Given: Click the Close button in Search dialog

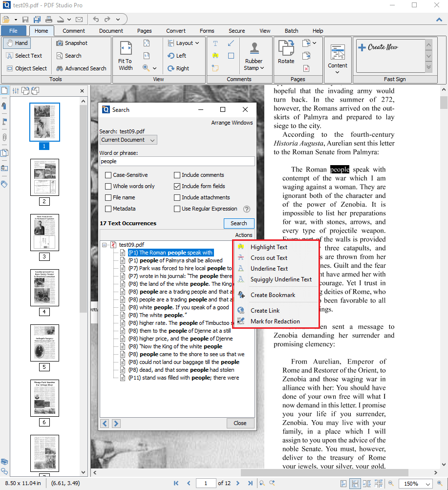Looking at the screenshot, I should pyautogui.click(x=240, y=423).
